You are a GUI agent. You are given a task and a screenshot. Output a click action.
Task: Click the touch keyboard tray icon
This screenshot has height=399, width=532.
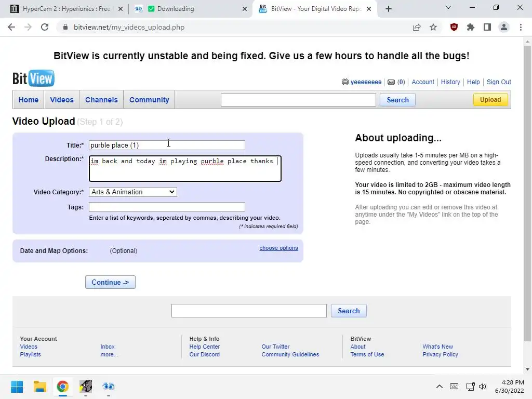pyautogui.click(x=454, y=387)
